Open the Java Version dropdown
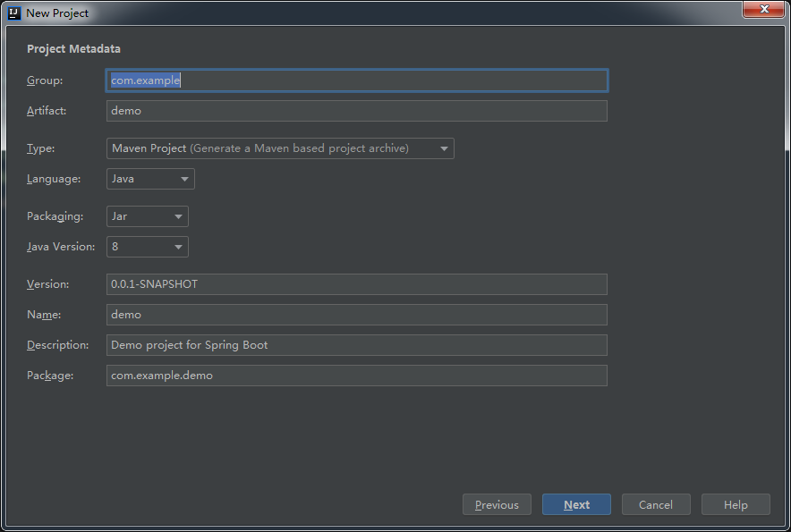The image size is (791, 532). [x=177, y=246]
